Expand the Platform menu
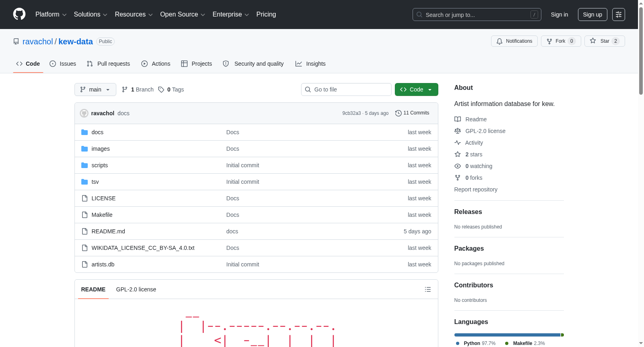The width and height of the screenshot is (644, 347). tap(51, 15)
